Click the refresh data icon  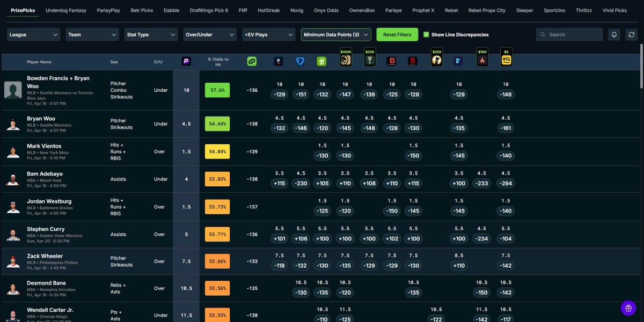632,34
